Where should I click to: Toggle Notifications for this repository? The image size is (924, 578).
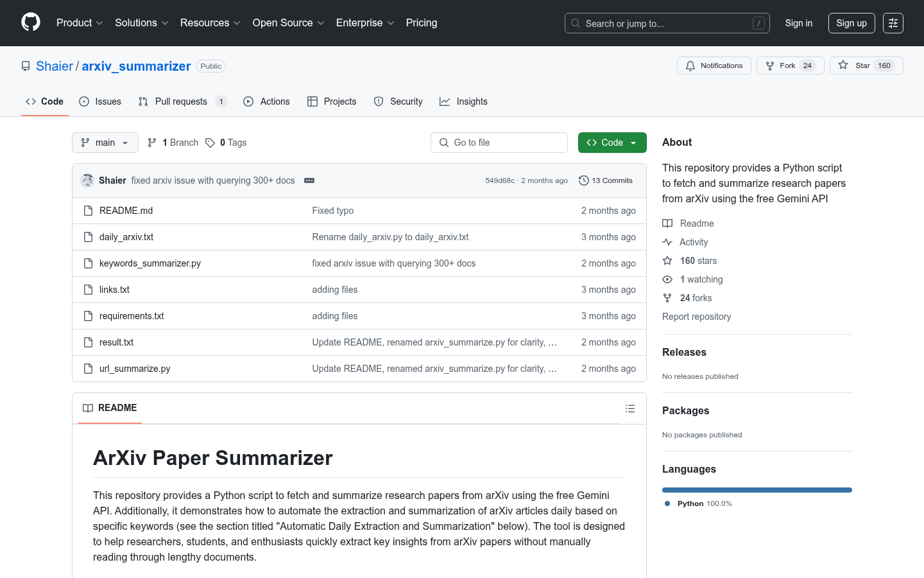tap(714, 66)
